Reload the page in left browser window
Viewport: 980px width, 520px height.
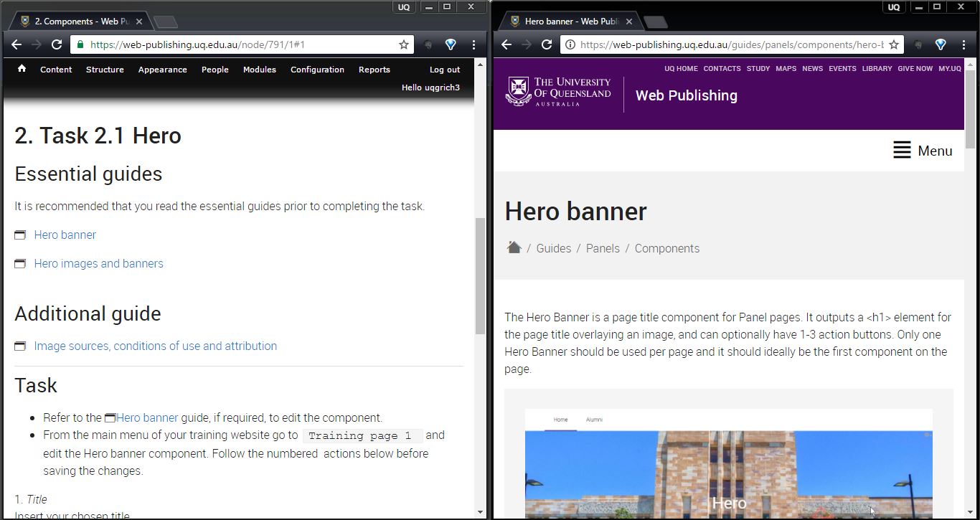57,44
